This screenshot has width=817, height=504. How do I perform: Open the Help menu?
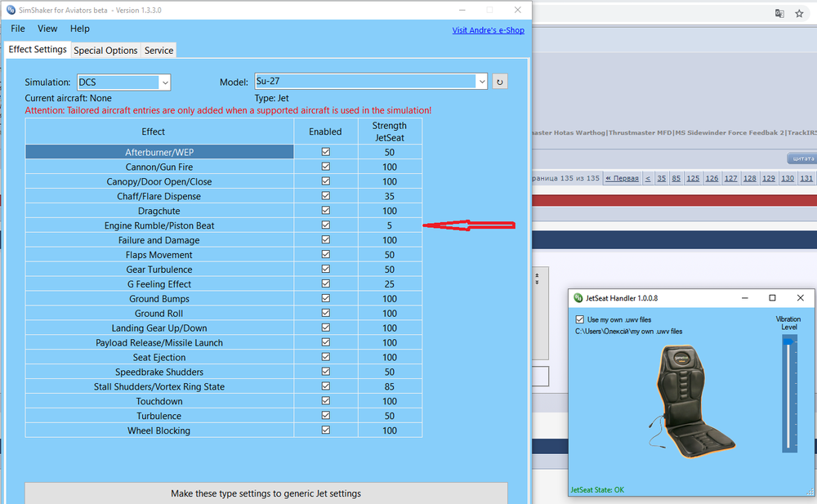[x=80, y=29]
